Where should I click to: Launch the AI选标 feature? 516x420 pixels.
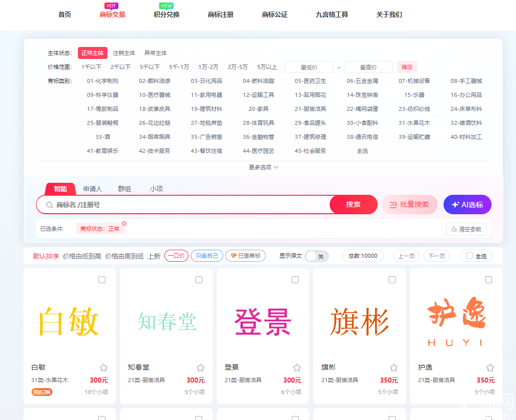[x=467, y=205]
